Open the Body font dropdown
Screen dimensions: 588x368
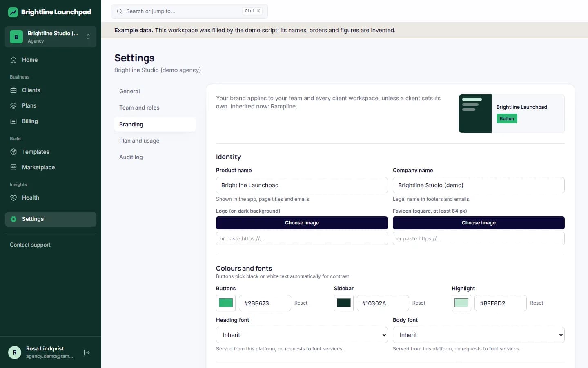coord(479,335)
